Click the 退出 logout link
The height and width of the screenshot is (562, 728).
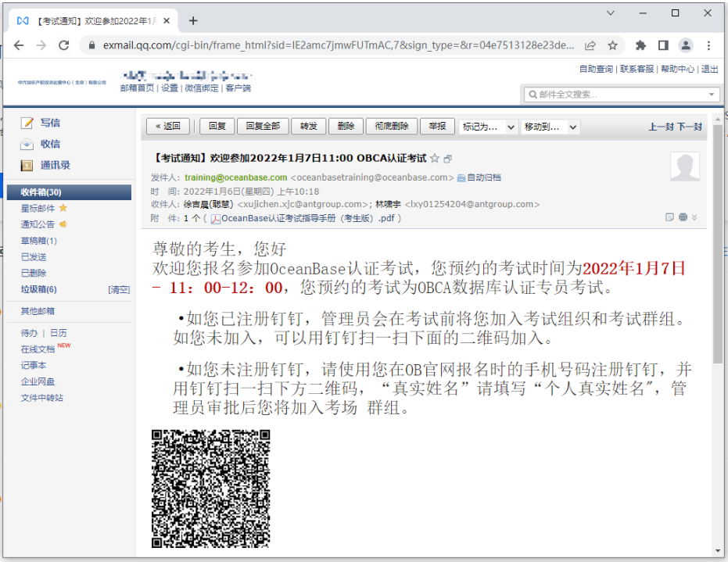709,69
